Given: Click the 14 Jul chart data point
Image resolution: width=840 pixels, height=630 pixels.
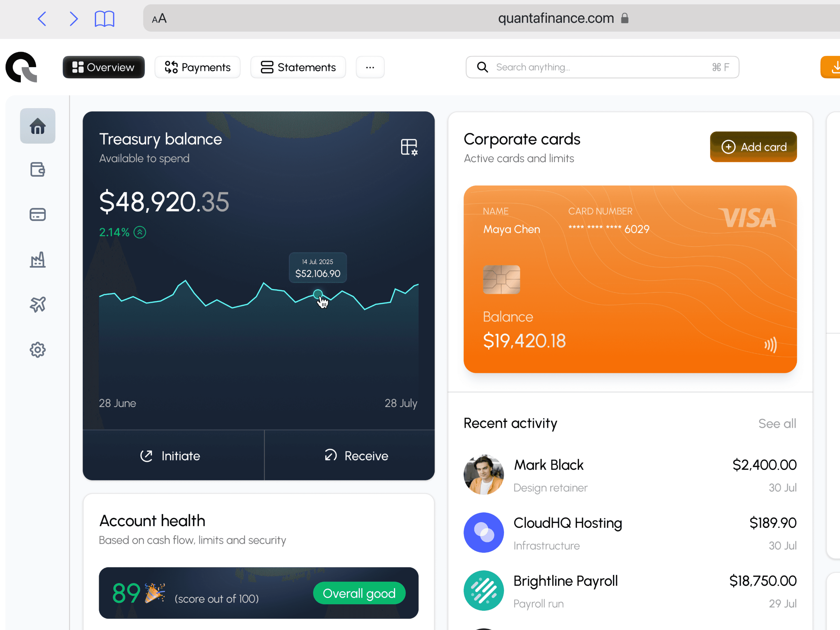Looking at the screenshot, I should click(x=318, y=294).
